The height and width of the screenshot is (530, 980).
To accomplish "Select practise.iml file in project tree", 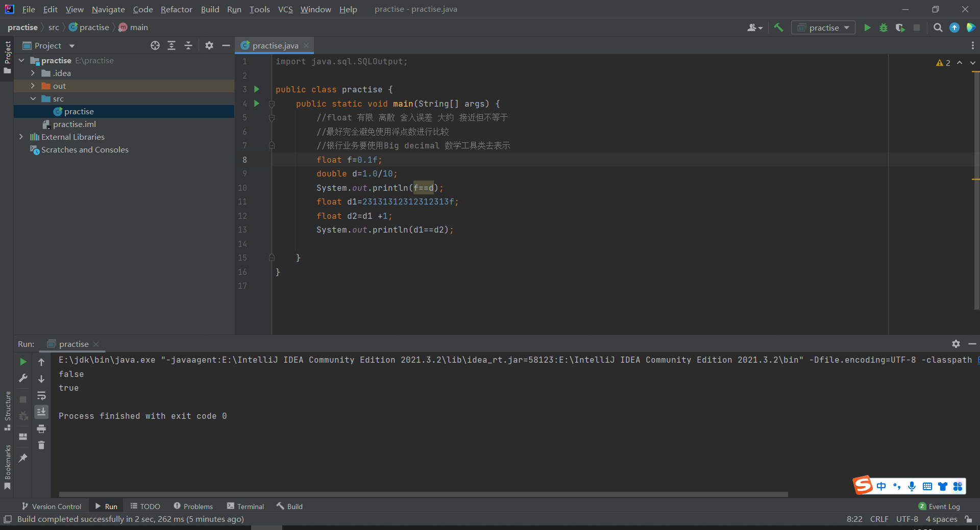I will pyautogui.click(x=74, y=124).
